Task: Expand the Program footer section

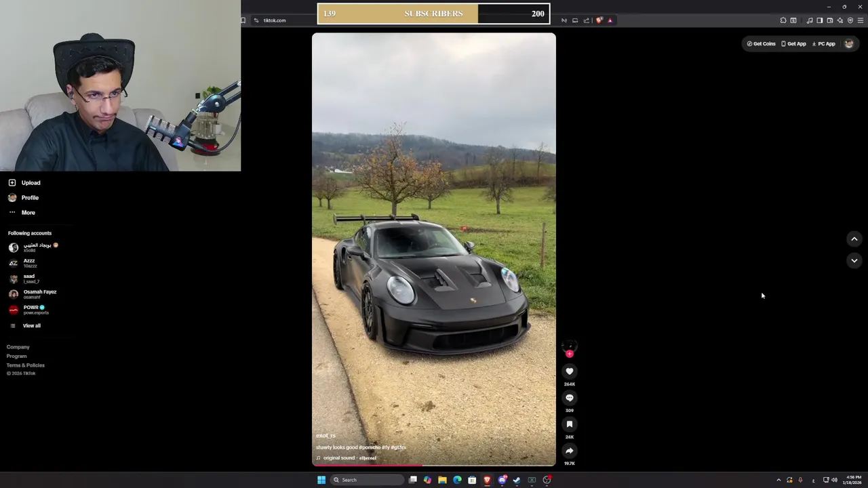Action: (x=17, y=356)
